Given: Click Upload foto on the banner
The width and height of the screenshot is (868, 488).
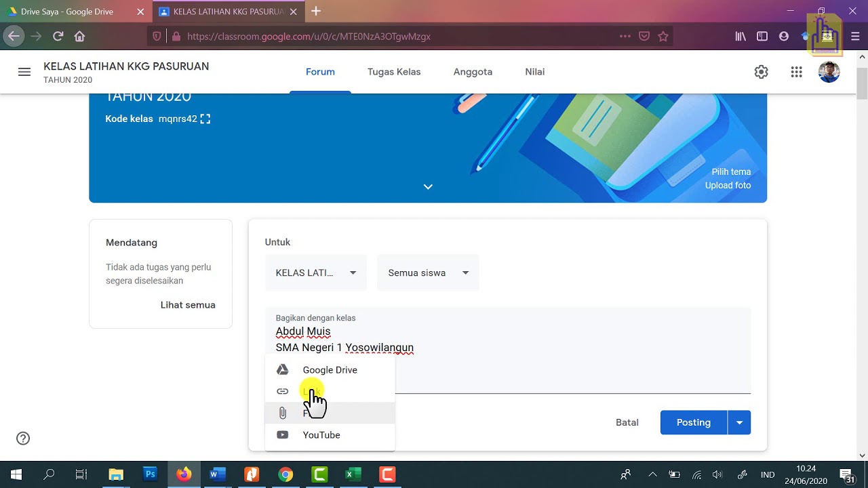Looking at the screenshot, I should point(728,186).
